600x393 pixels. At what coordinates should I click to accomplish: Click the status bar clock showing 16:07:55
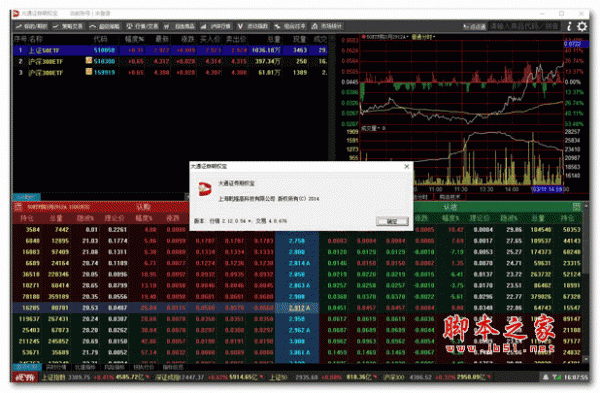(576, 377)
